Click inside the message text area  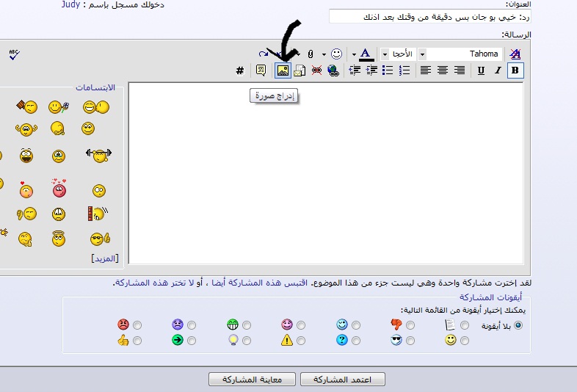point(326,173)
